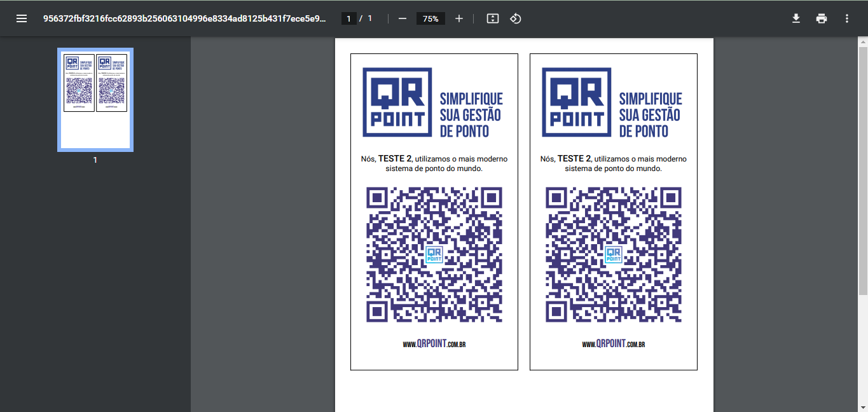Click the PDF file name in the toolbar
Screen dimensions: 868x412
184,18
